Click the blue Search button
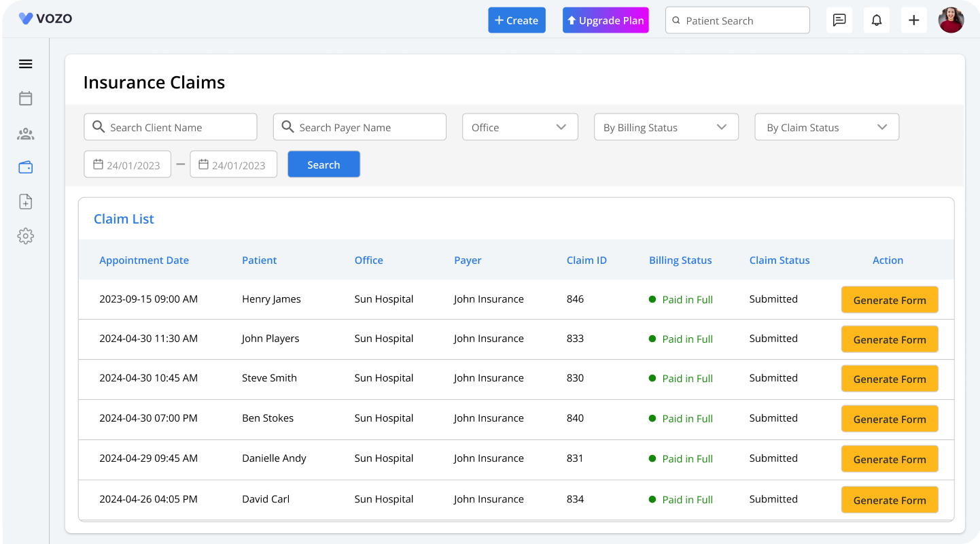980x544 pixels. (323, 165)
